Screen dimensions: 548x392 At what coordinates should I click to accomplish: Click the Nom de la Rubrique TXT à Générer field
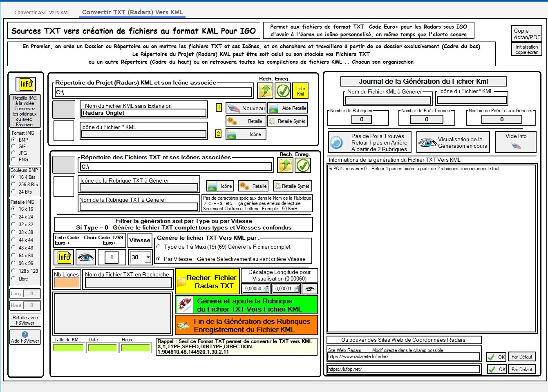coord(139,207)
